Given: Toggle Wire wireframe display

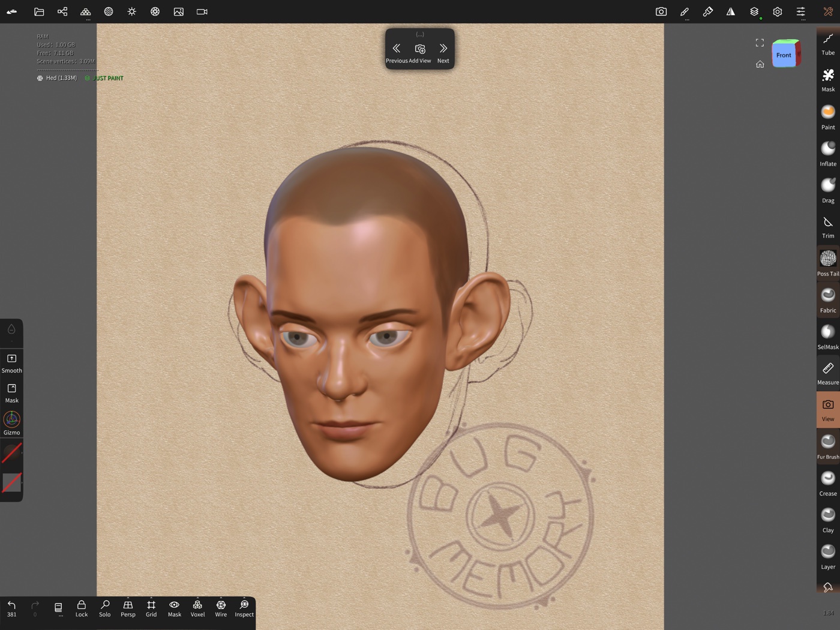Looking at the screenshot, I should 221,608.
